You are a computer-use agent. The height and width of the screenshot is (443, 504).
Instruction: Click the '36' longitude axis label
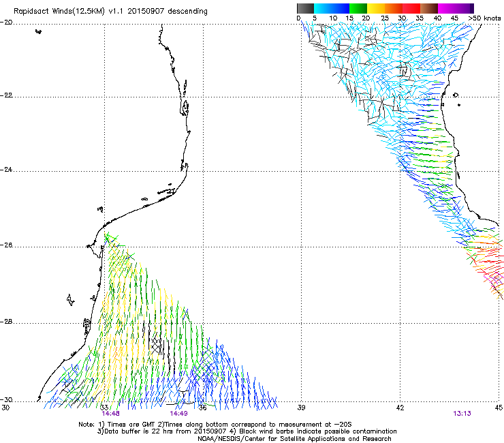pyautogui.click(x=203, y=408)
